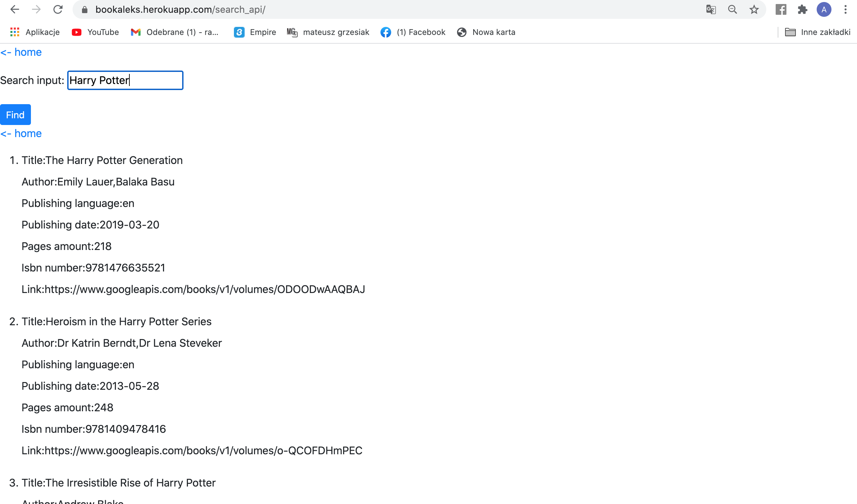Expand the 'Inne zakładki' bookmarks folder
The width and height of the screenshot is (857, 504).
click(818, 32)
